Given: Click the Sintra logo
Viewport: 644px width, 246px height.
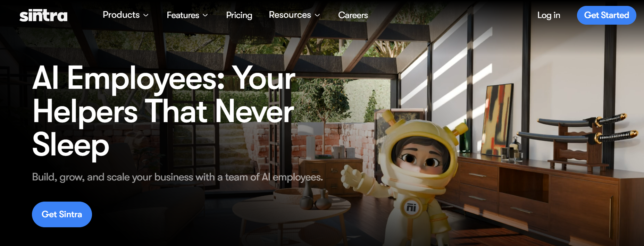Looking at the screenshot, I should pos(43,15).
